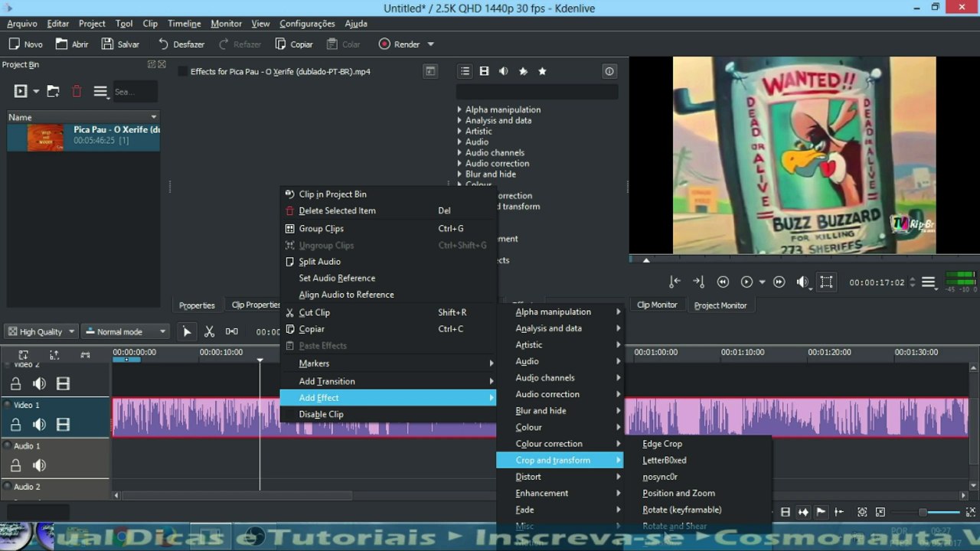Viewport: 980px width, 551px height.
Task: Open the Normal mode dropdown
Action: 126,331
